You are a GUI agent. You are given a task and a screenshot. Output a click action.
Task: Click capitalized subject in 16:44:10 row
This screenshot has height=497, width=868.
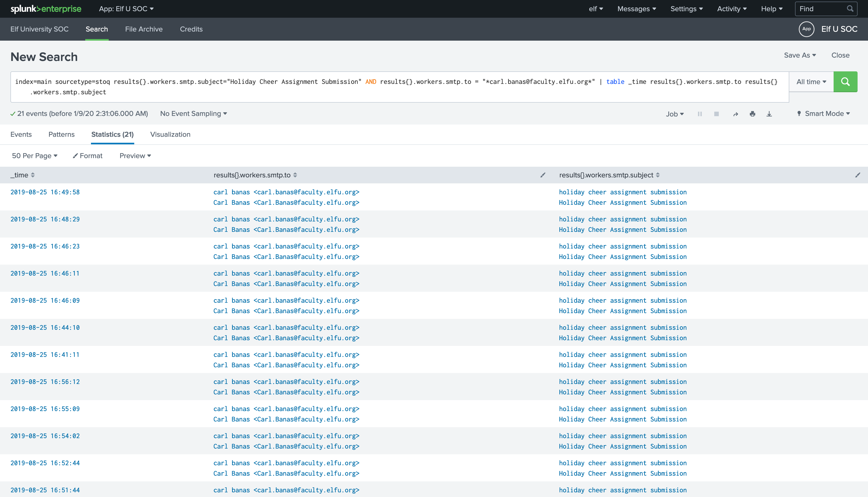[x=623, y=338]
